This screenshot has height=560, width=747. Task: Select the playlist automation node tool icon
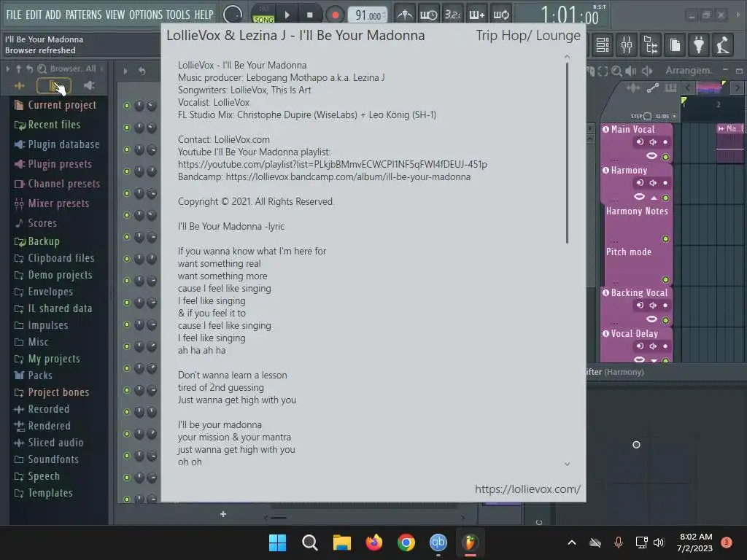point(653,87)
